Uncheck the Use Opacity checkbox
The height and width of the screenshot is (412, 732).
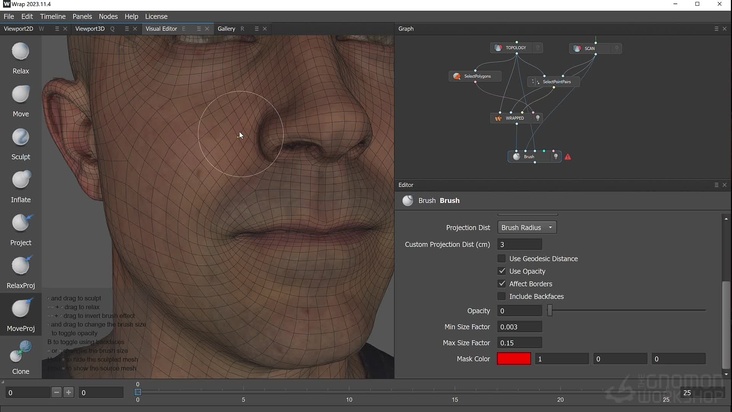click(502, 271)
